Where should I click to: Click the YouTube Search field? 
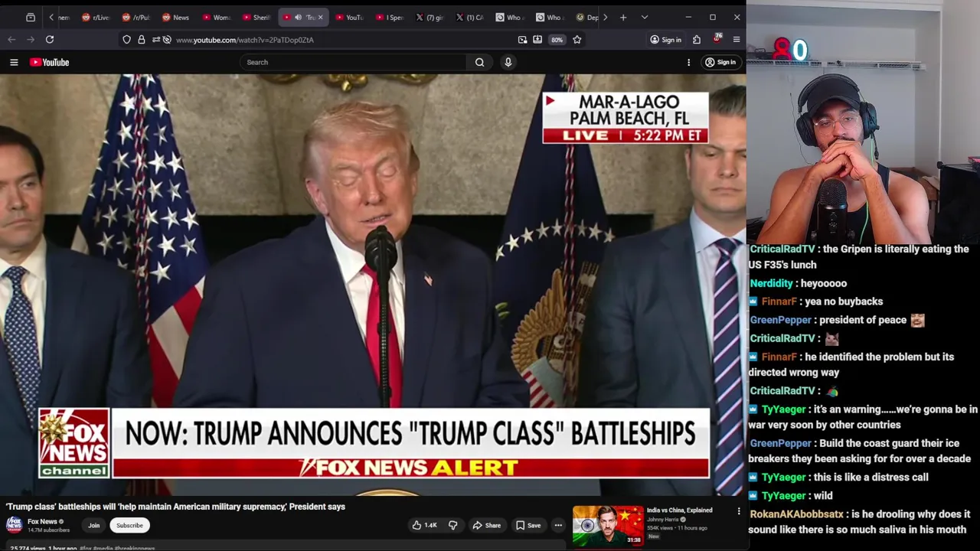[x=354, y=62]
